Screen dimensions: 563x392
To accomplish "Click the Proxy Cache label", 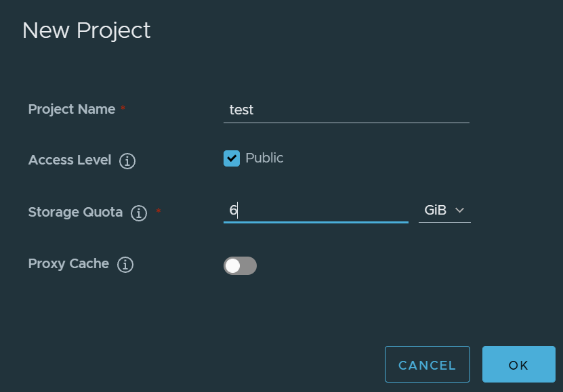I will (x=68, y=263).
